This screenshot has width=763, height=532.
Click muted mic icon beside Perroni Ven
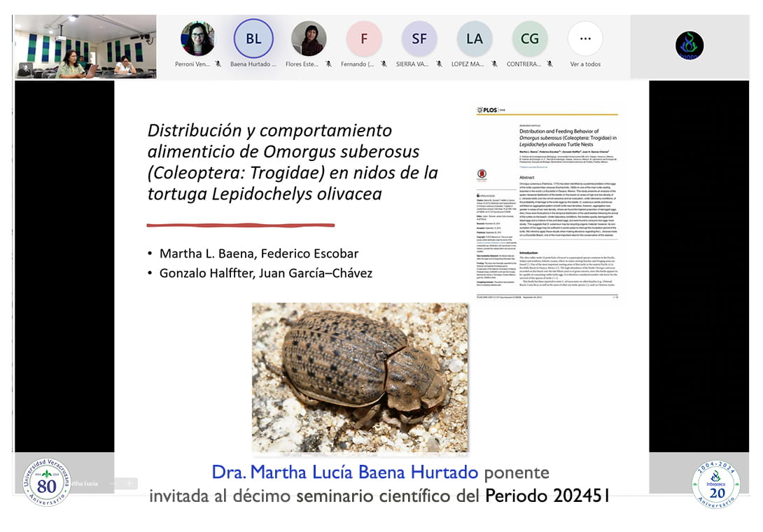[218, 64]
